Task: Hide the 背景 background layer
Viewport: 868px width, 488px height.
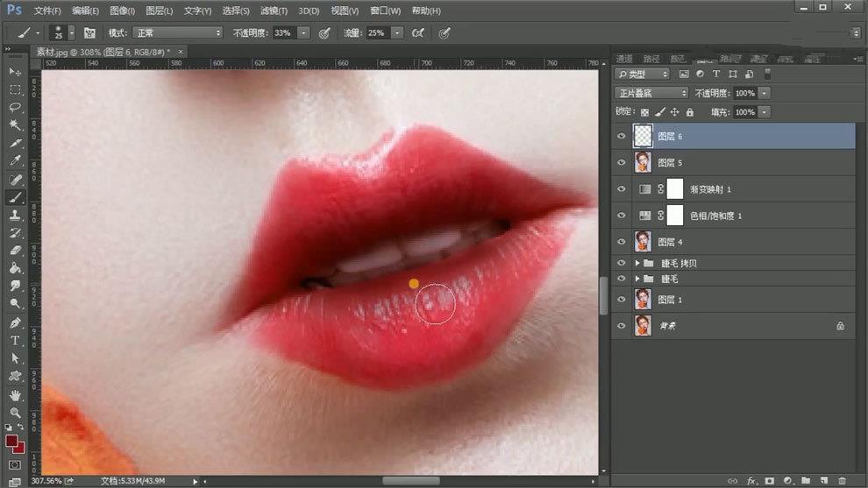Action: click(622, 326)
